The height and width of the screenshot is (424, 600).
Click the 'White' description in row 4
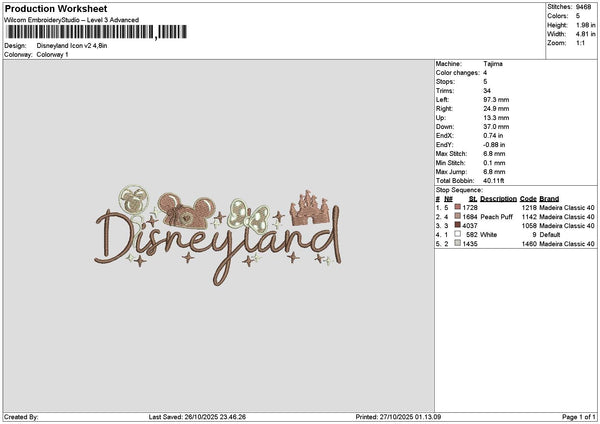point(488,235)
